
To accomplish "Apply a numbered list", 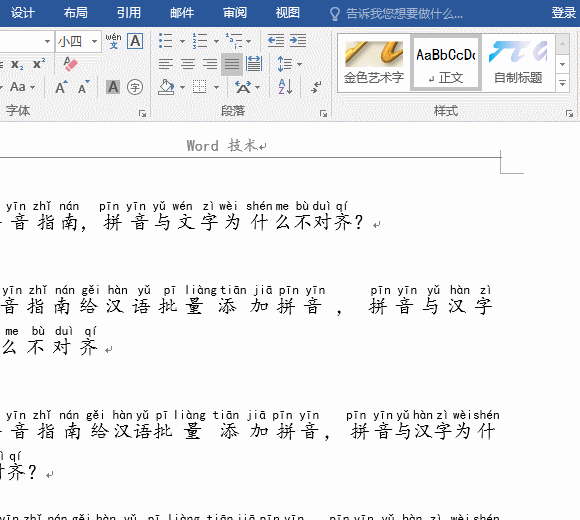I will [x=199, y=41].
